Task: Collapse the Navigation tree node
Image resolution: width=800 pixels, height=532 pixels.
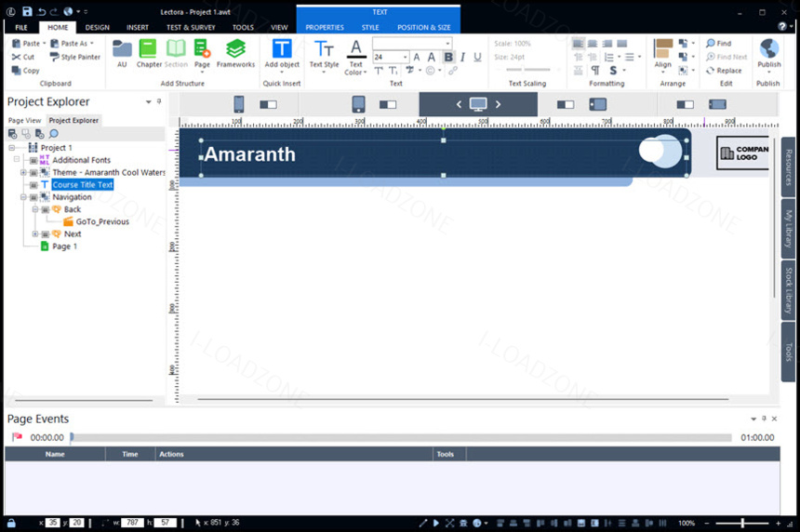Action: pos(23,197)
